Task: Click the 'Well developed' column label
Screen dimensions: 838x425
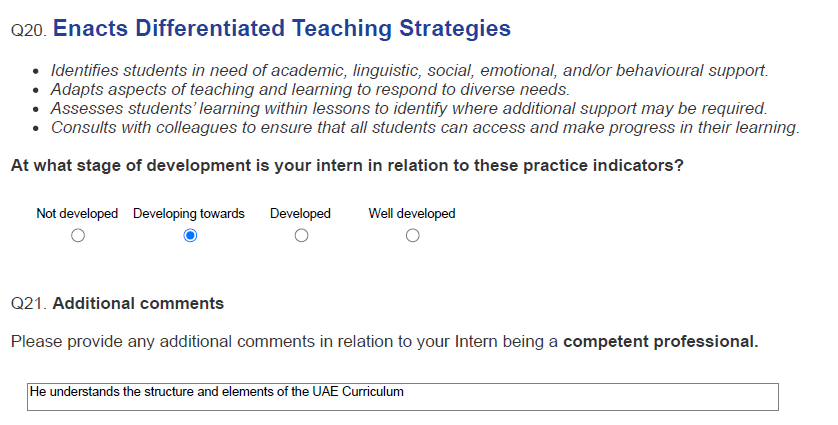Action: [412, 213]
